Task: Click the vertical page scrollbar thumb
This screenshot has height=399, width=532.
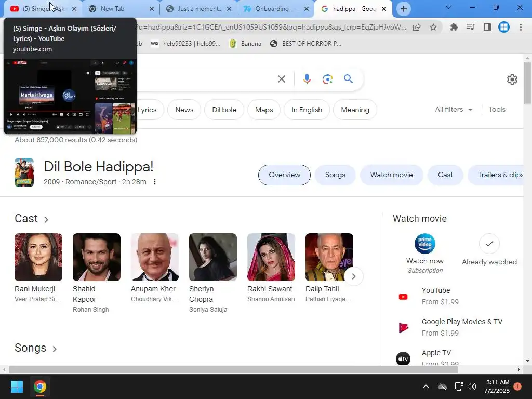Action: [527, 83]
